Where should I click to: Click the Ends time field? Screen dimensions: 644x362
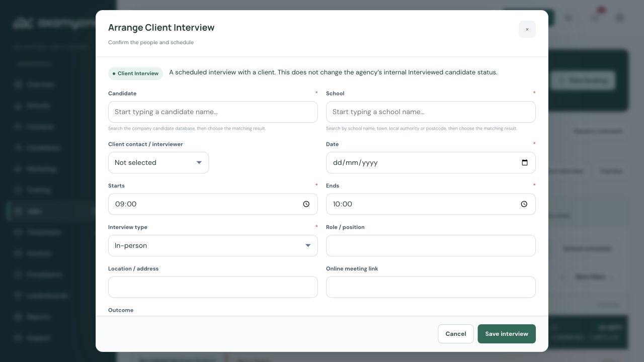click(x=431, y=204)
